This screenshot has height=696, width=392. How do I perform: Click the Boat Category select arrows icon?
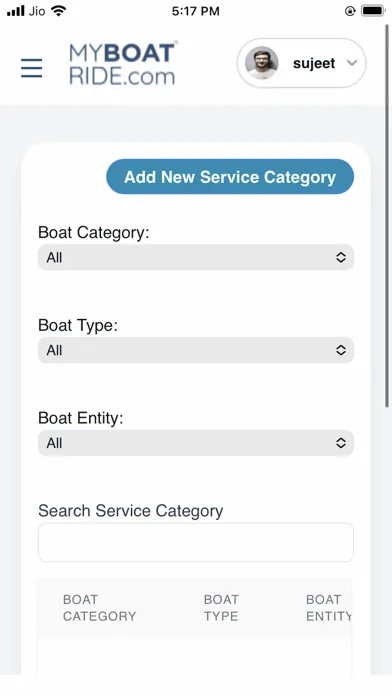tap(341, 257)
